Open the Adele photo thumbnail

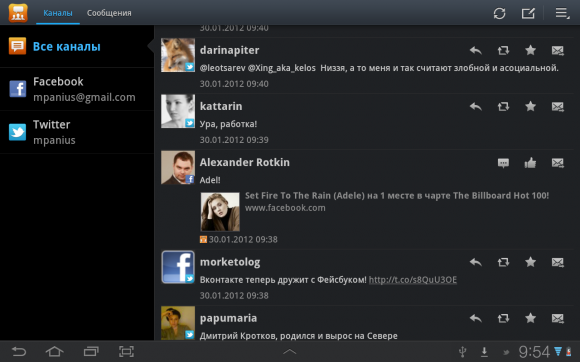pos(220,212)
